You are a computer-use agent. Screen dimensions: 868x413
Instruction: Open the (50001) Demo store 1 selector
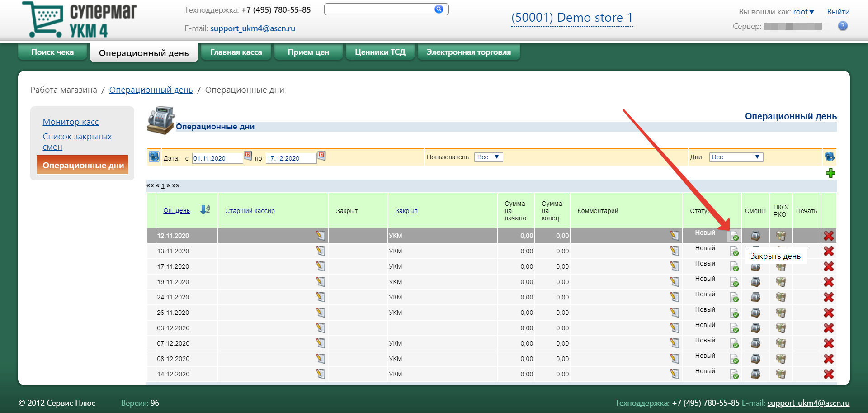(572, 18)
